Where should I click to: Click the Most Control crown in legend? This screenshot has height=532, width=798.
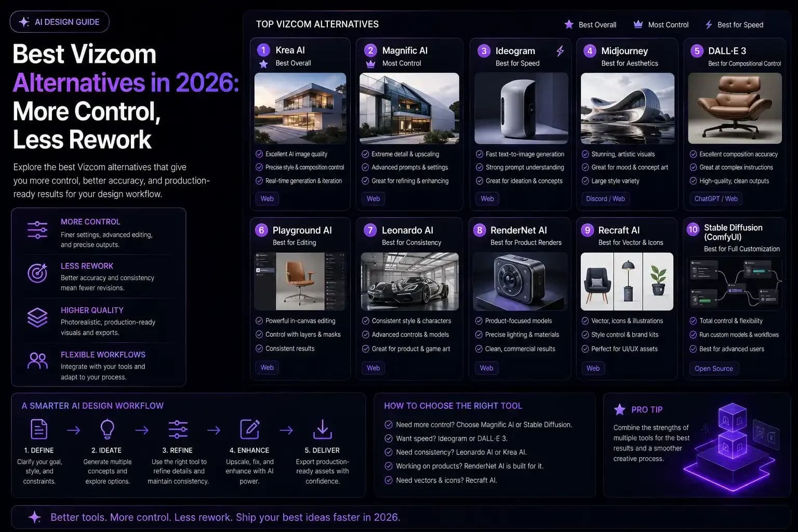coord(638,24)
